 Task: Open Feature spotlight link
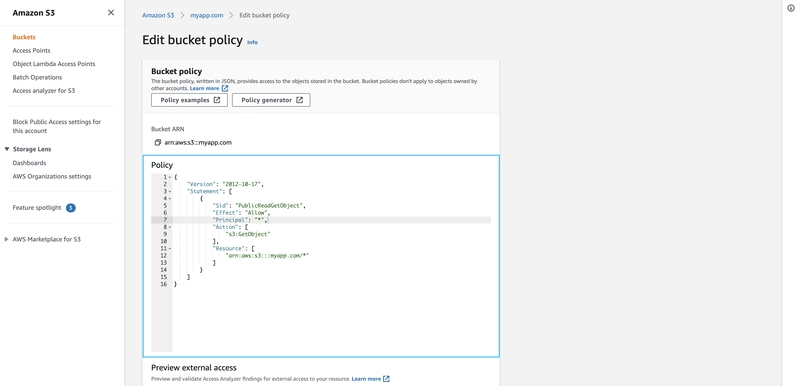tap(37, 208)
